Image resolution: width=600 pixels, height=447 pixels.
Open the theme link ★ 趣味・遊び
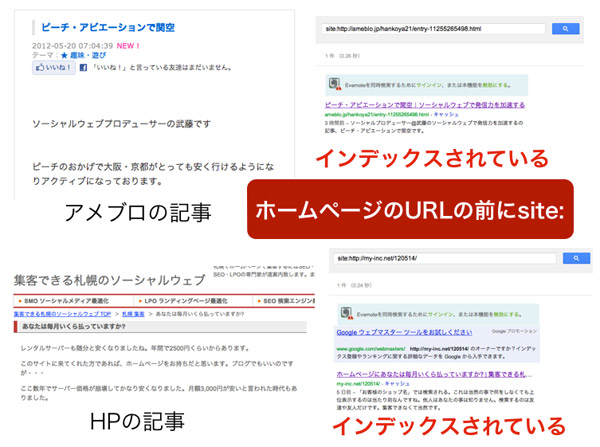click(83, 55)
